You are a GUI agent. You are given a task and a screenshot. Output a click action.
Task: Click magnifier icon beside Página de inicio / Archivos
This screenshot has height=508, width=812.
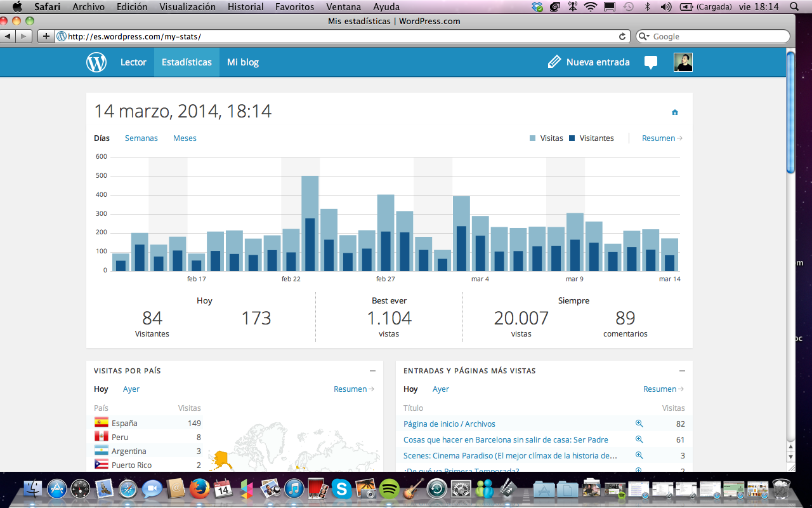tap(639, 424)
